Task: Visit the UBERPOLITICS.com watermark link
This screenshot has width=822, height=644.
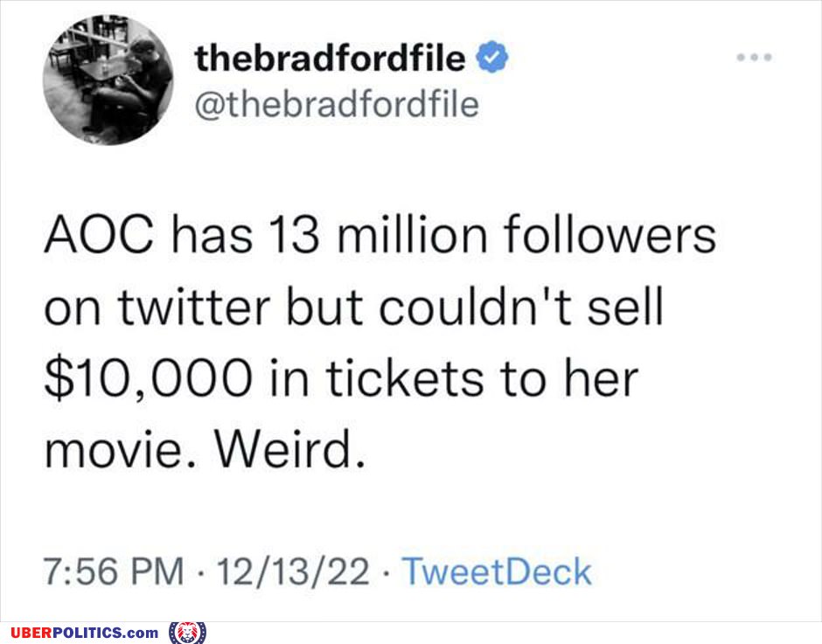Action: click(85, 633)
